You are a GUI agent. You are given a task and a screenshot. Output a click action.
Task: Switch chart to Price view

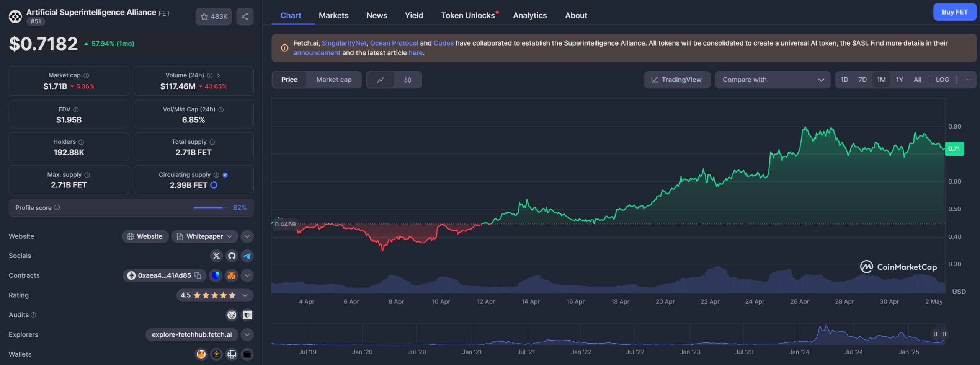[x=289, y=80]
